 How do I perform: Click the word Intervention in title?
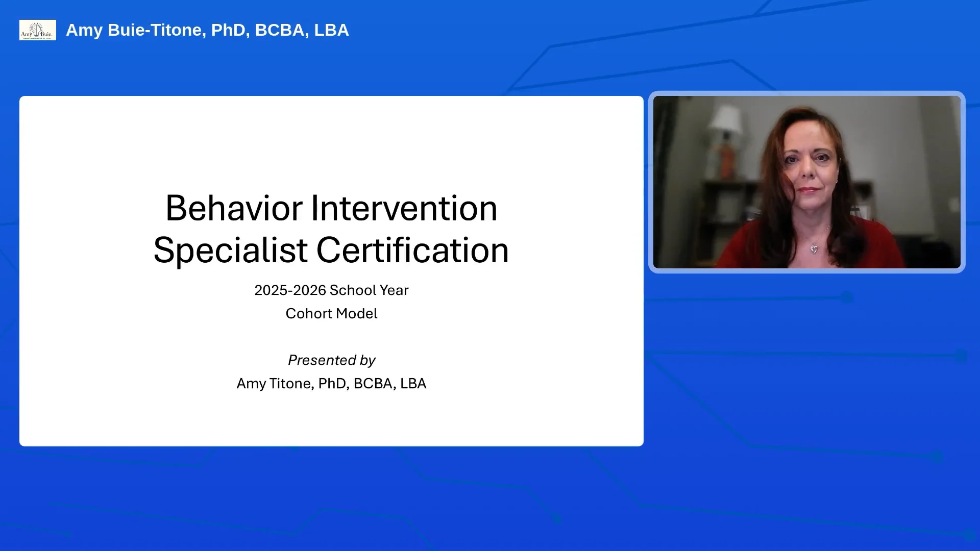click(x=404, y=208)
